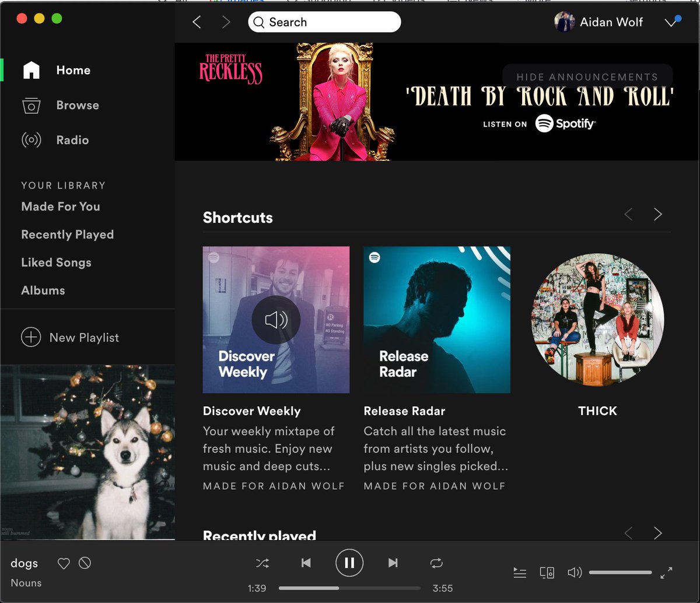Open Made For You in library
Screen dimensions: 700x603
(x=61, y=206)
